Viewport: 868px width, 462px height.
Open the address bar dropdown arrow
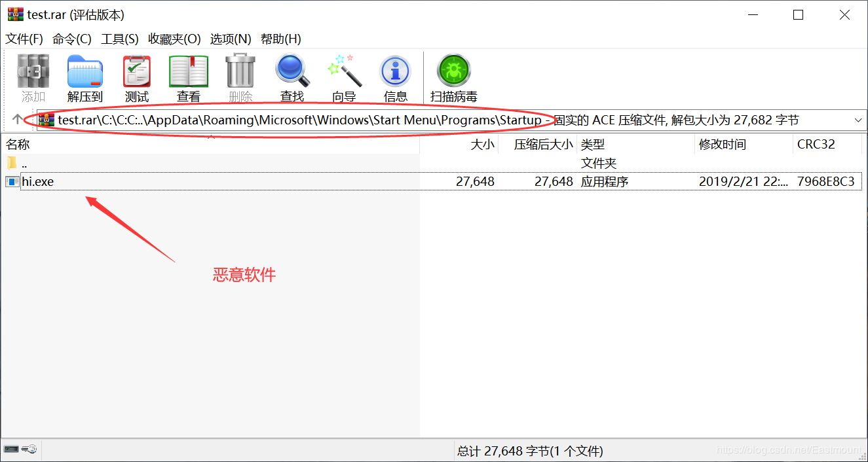coord(857,120)
